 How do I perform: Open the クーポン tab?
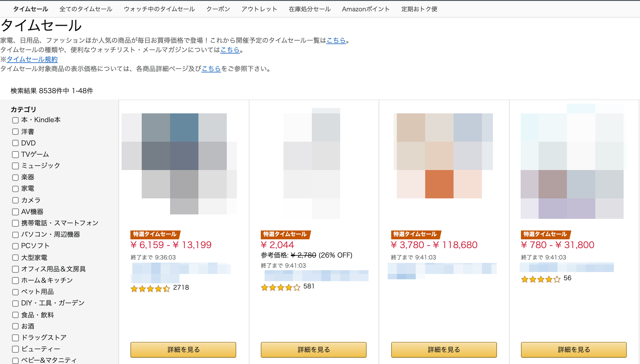point(218,9)
